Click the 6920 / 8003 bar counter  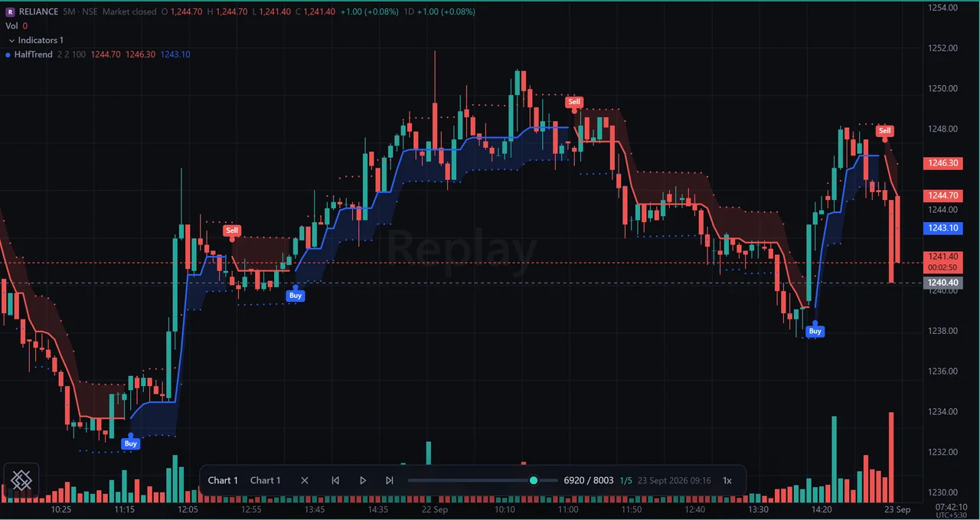[589, 480]
